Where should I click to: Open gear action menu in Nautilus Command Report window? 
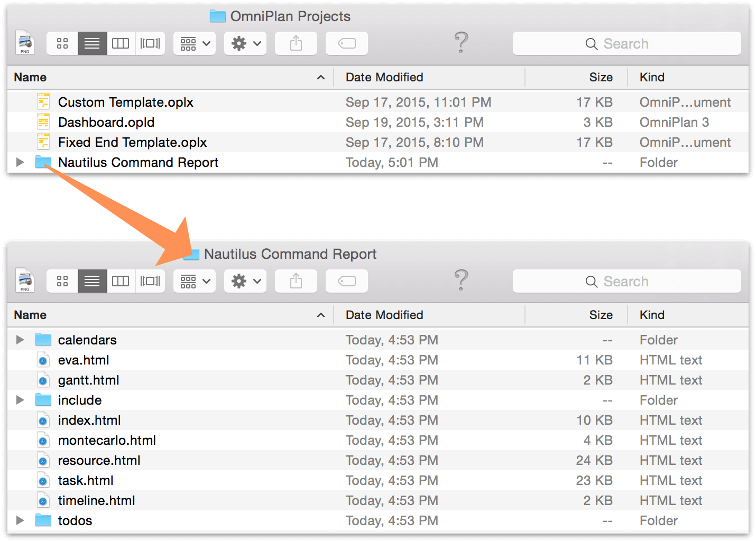coord(245,281)
